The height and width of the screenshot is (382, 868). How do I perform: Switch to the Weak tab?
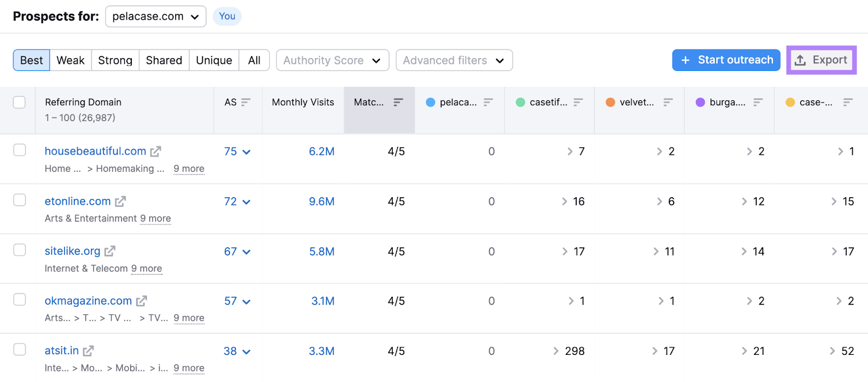coord(71,61)
